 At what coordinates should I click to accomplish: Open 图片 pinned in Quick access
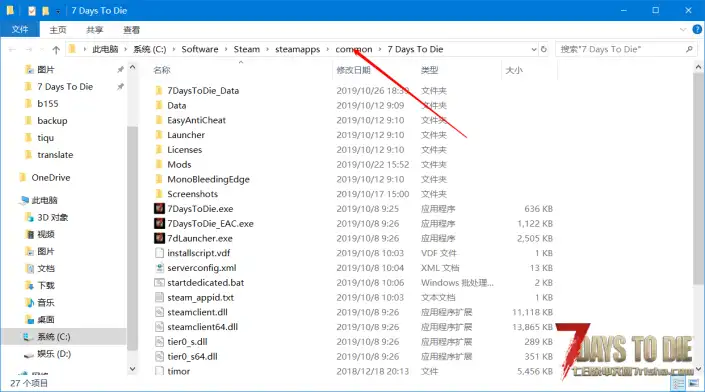(x=45, y=70)
